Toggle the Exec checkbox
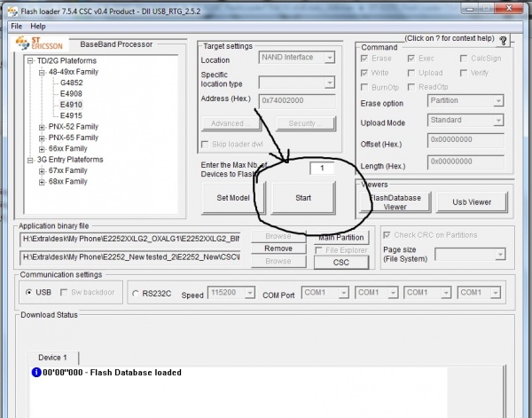Viewport: 532px width, 418px height. tap(411, 59)
